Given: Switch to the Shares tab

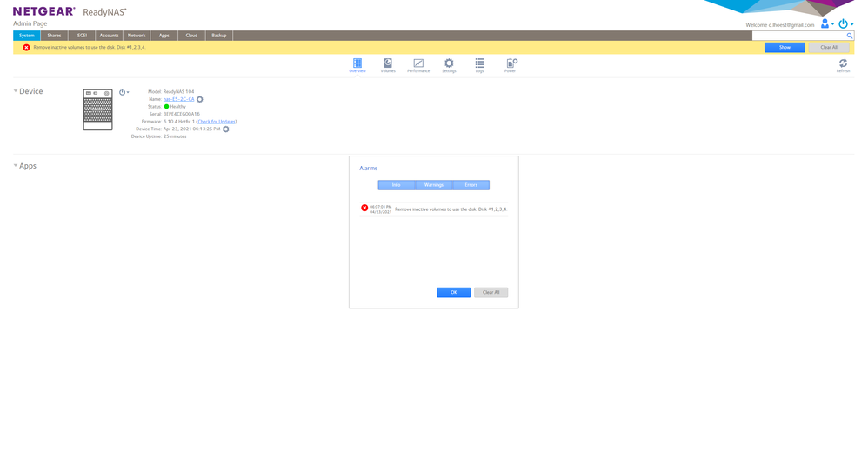Looking at the screenshot, I should pos(54,36).
